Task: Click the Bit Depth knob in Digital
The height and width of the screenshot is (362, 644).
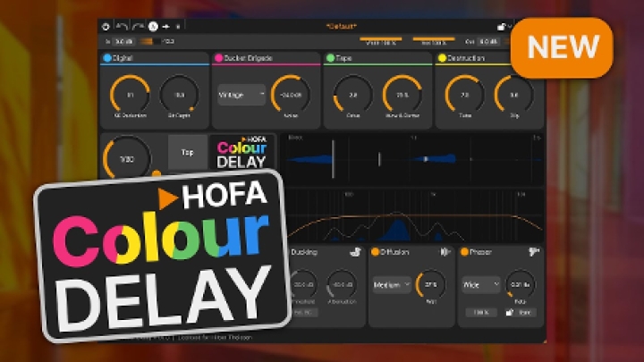Action: coord(179,95)
